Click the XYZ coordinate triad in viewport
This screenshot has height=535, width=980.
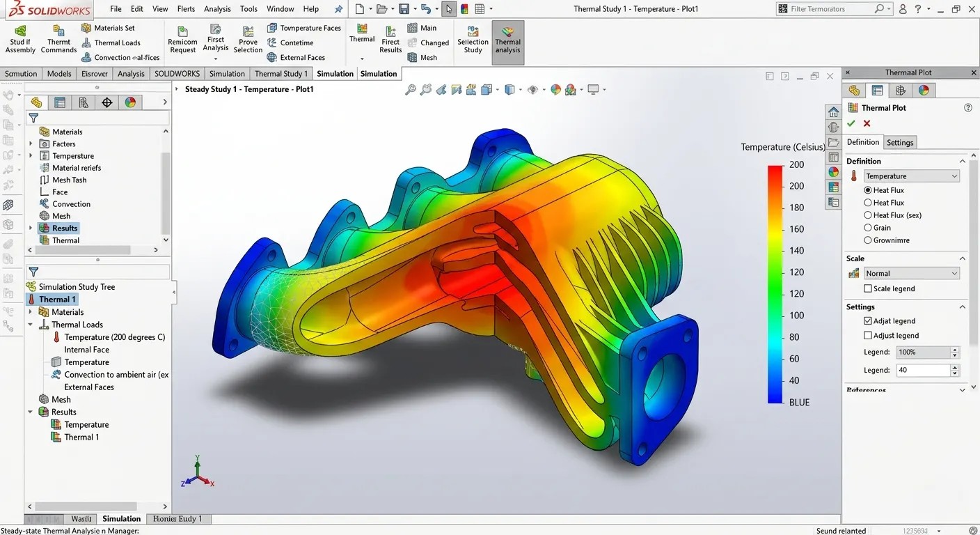(198, 472)
